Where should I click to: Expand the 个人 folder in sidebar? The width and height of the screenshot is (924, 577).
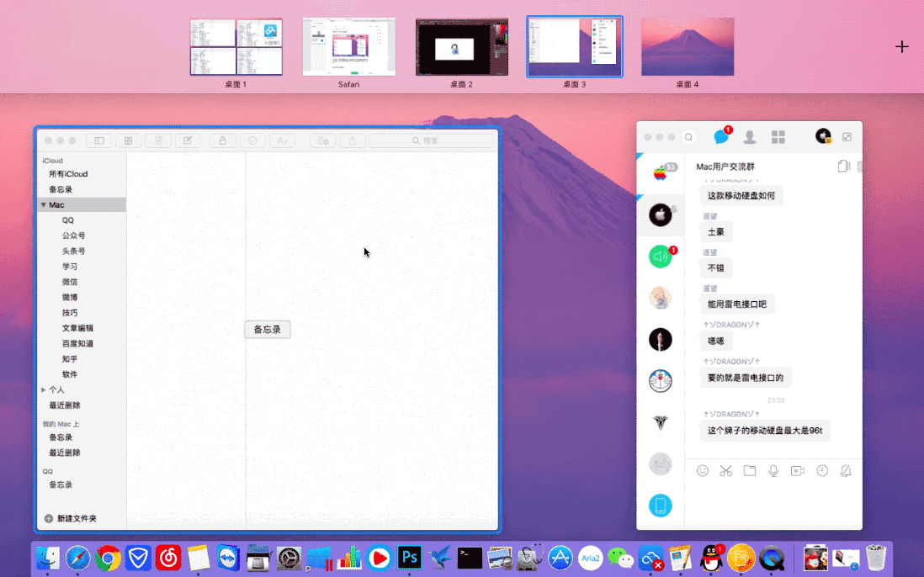pyautogui.click(x=44, y=390)
